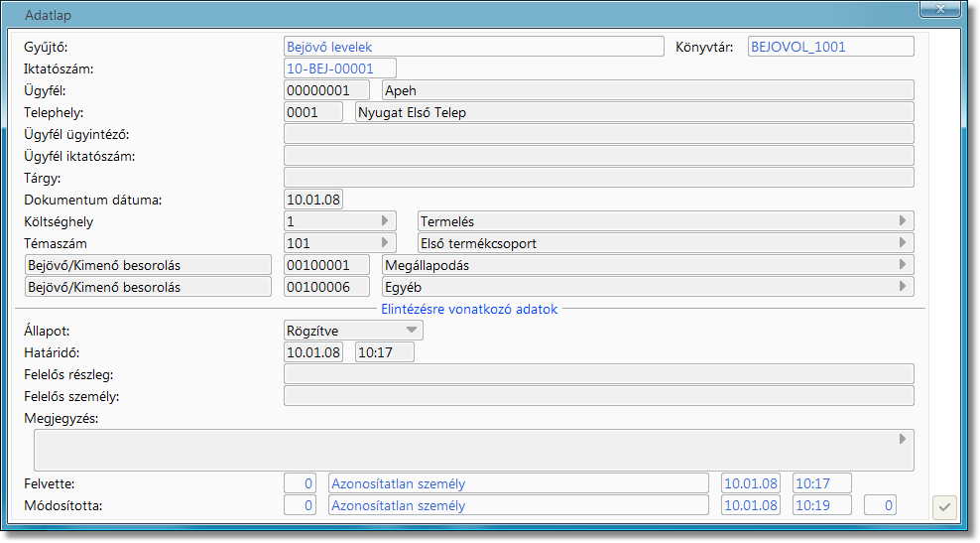Expand the Termelés field arrow
This screenshot has width=980, height=543.
903,220
